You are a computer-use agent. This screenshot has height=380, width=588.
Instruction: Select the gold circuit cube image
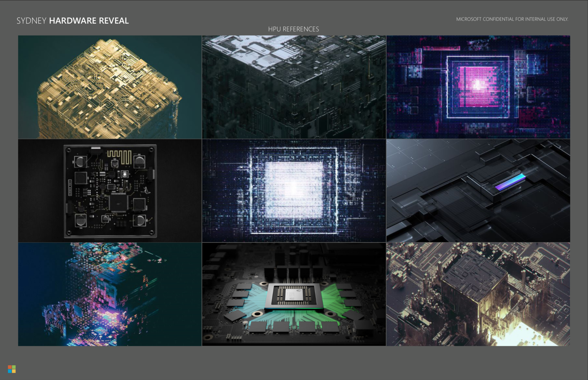tap(110, 87)
